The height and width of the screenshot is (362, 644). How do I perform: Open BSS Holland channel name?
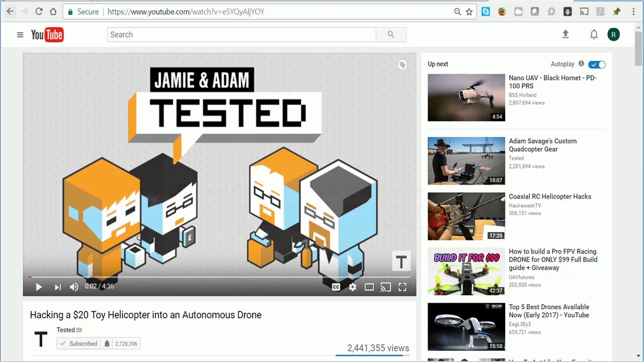522,95
